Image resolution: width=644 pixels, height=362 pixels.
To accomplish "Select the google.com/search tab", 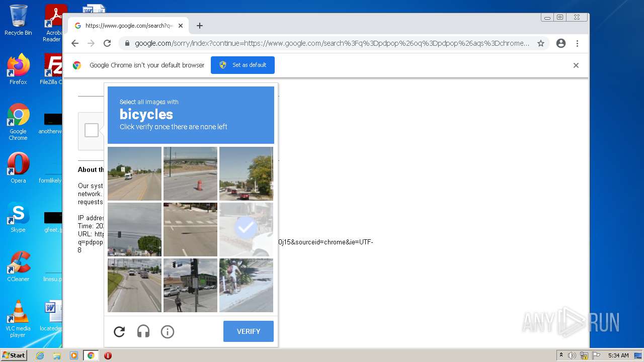I will [128, 26].
